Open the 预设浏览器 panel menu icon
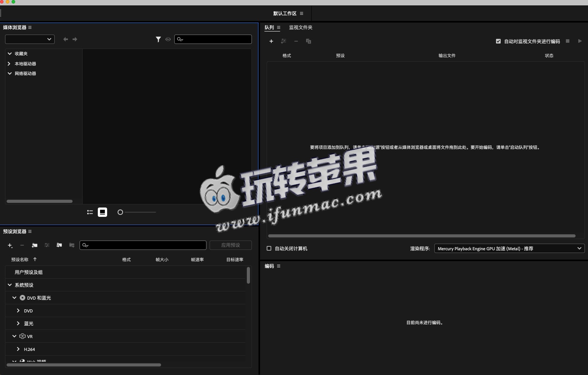This screenshot has height=375, width=588. tap(30, 232)
